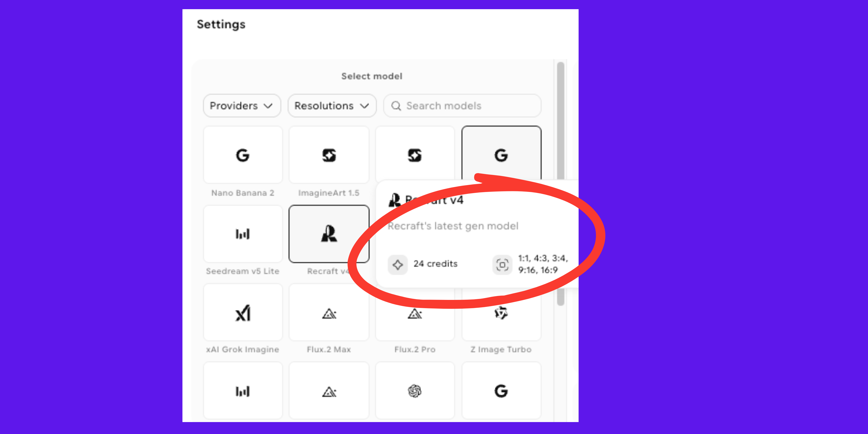Select the bottom-left Seedream logo tile
Viewport: 868px width, 434px height.
coord(243,391)
